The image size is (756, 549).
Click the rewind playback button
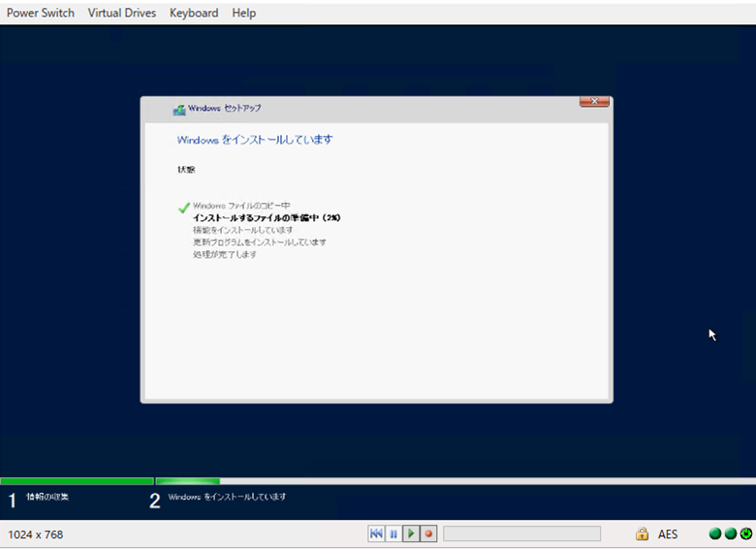click(376, 533)
